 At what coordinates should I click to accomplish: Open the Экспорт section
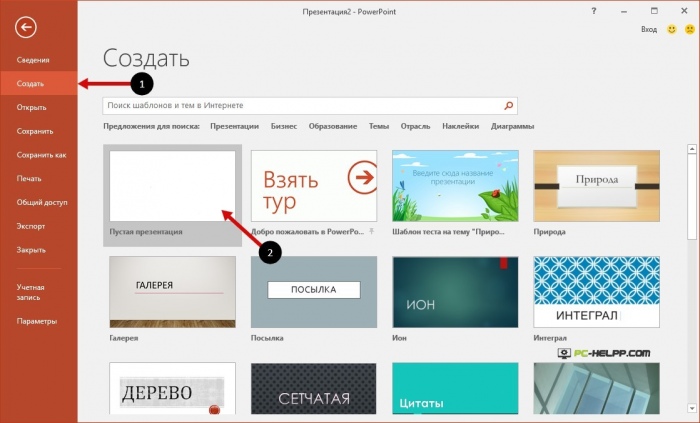click(x=31, y=226)
